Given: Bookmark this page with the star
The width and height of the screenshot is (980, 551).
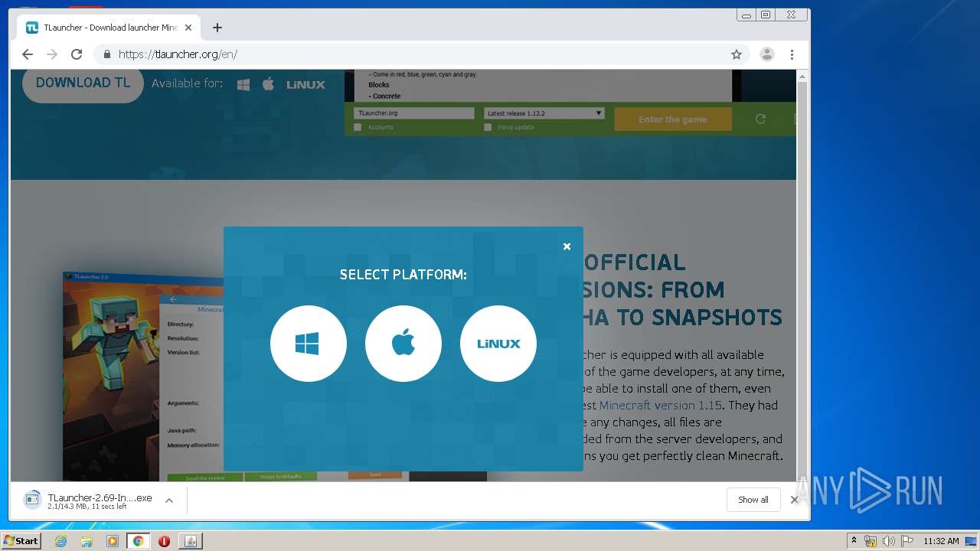Looking at the screenshot, I should (x=737, y=54).
